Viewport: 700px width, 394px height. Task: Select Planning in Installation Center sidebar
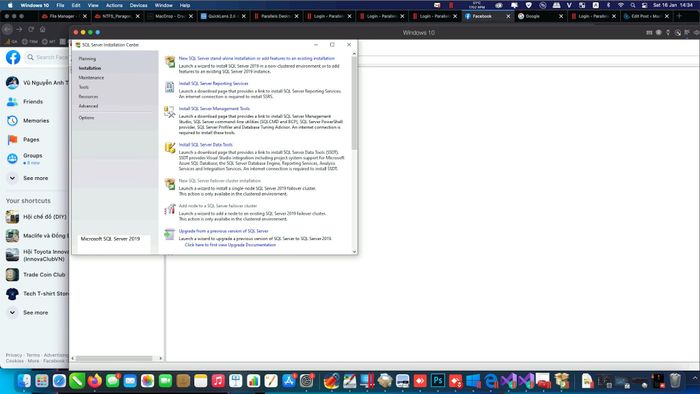pos(87,59)
